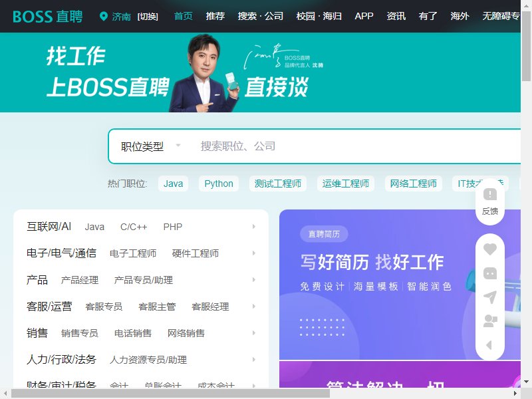Image resolution: width=532 pixels, height=399 pixels.
Task: Expand the 客服/运营 category row arrow
Action: (254, 306)
